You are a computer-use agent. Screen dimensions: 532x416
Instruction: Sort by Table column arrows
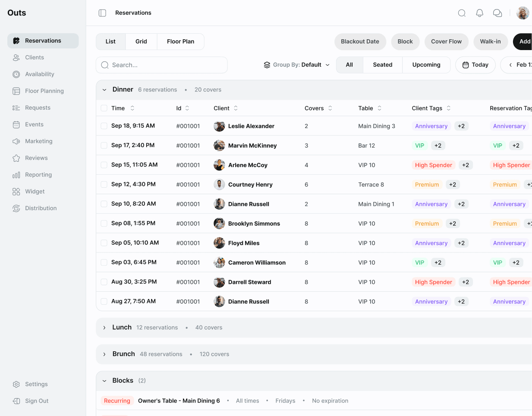pos(380,108)
